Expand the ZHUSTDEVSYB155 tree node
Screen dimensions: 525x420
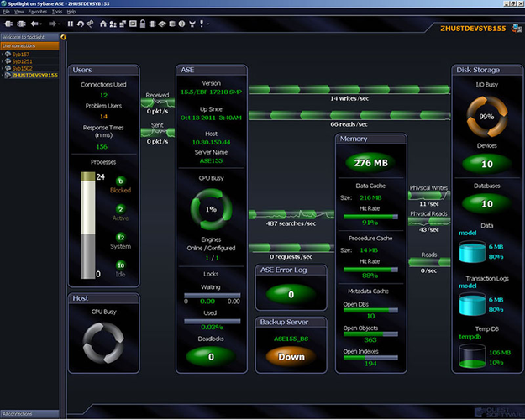[x=3, y=76]
